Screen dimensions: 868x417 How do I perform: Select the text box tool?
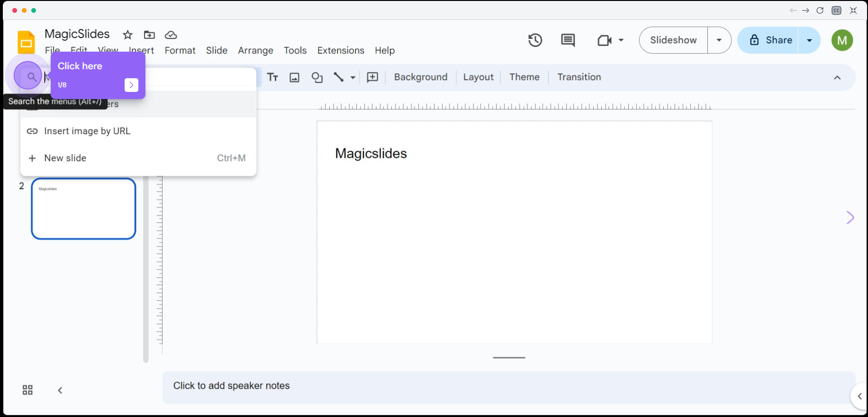[272, 77]
